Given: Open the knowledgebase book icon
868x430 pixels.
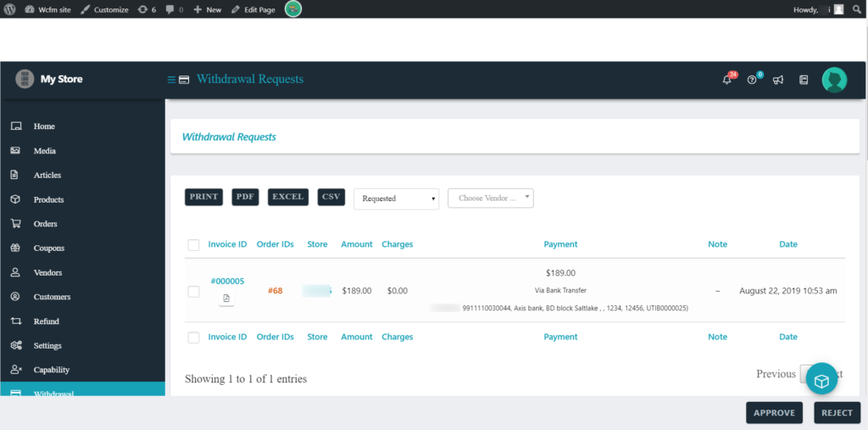Looking at the screenshot, I should [x=804, y=80].
